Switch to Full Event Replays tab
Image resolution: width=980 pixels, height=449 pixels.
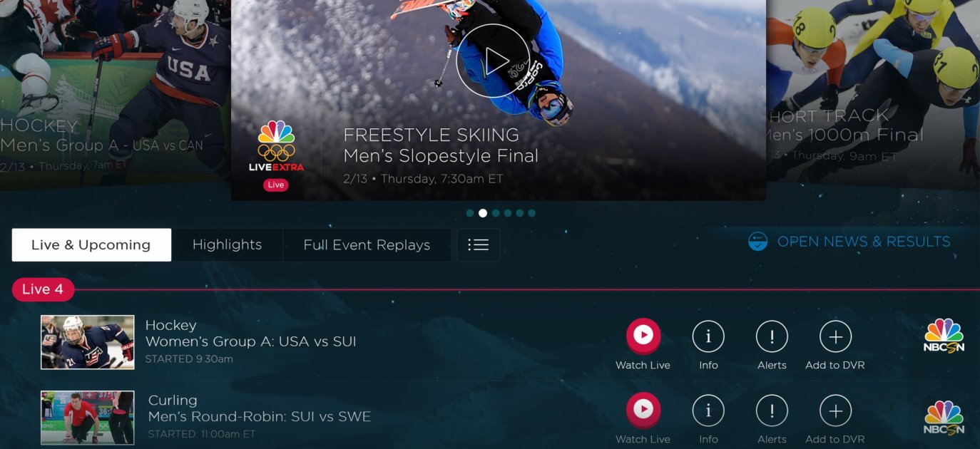(367, 244)
